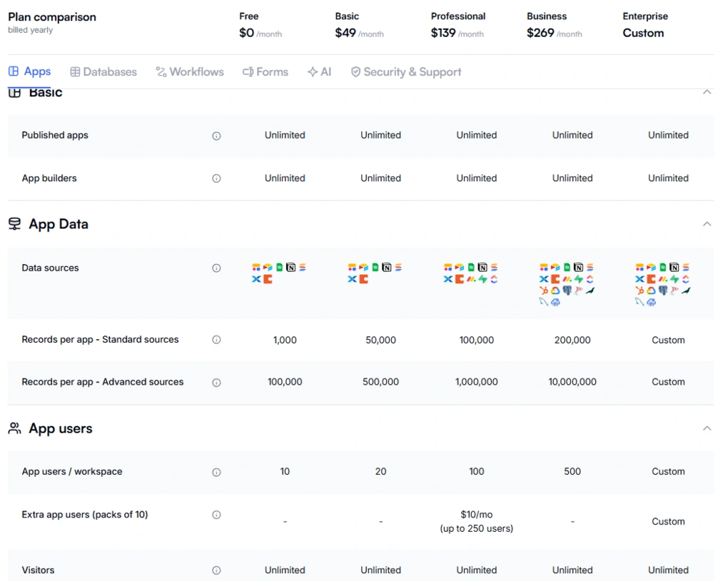Collapse the App users section
This screenshot has height=581, width=728.
pos(707,428)
